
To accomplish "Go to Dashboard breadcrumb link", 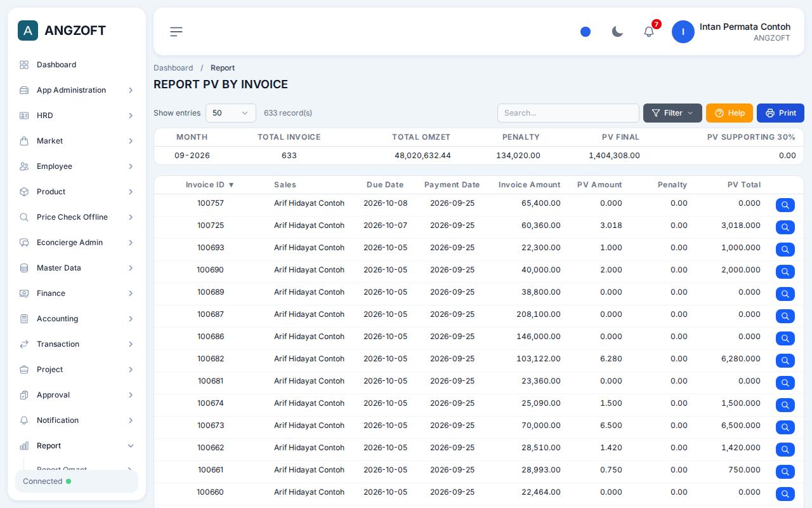I will 173,68.
